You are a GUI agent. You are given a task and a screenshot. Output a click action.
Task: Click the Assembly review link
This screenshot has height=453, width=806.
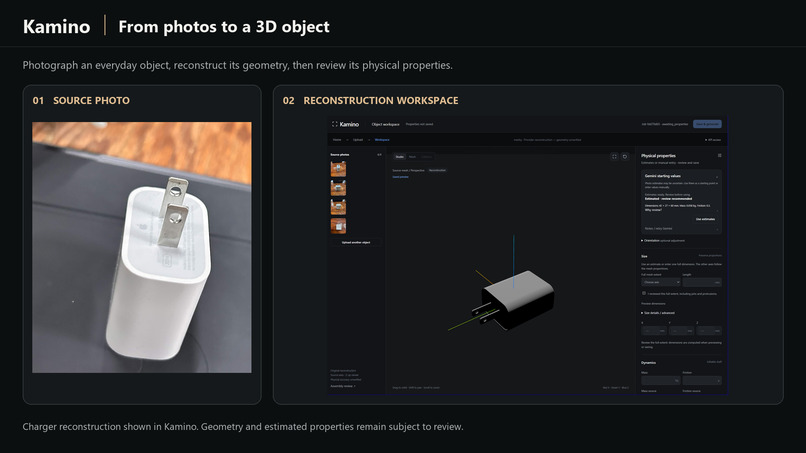[342, 386]
